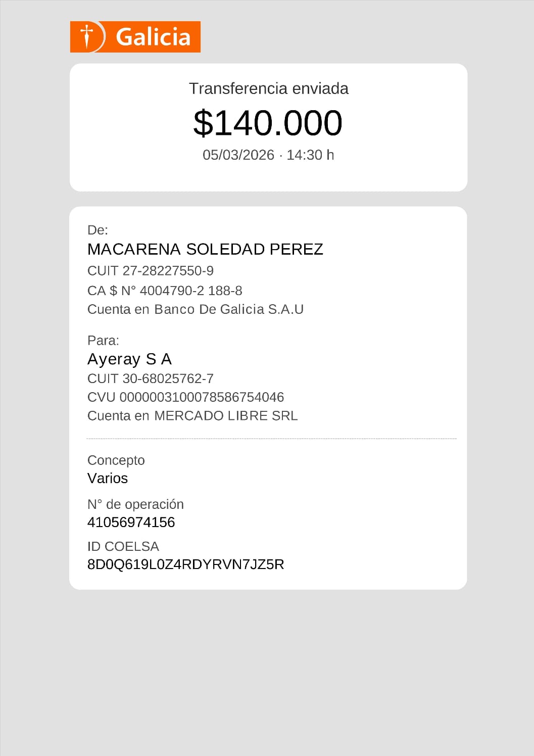
Task: Select sender name Macarena Soledad Perez
Action: pos(205,249)
